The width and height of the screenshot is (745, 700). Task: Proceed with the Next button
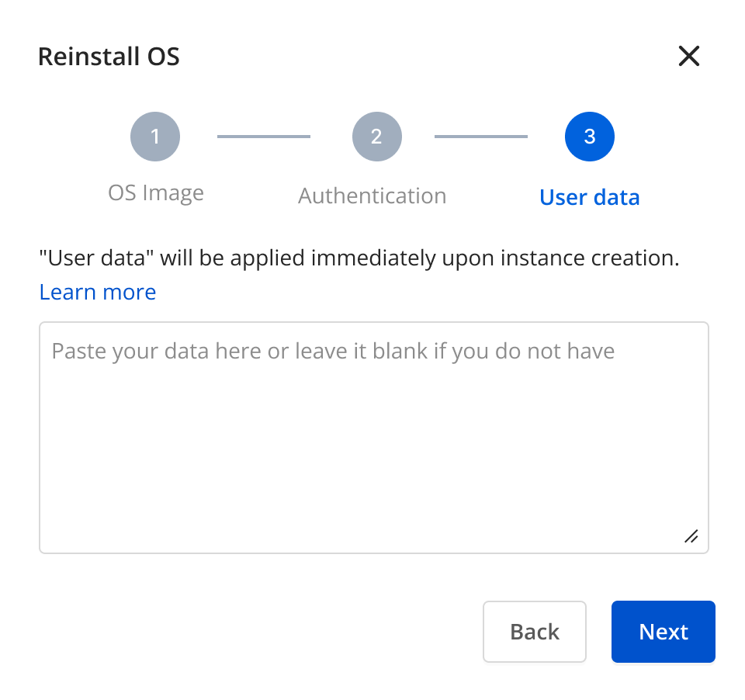[x=664, y=632]
